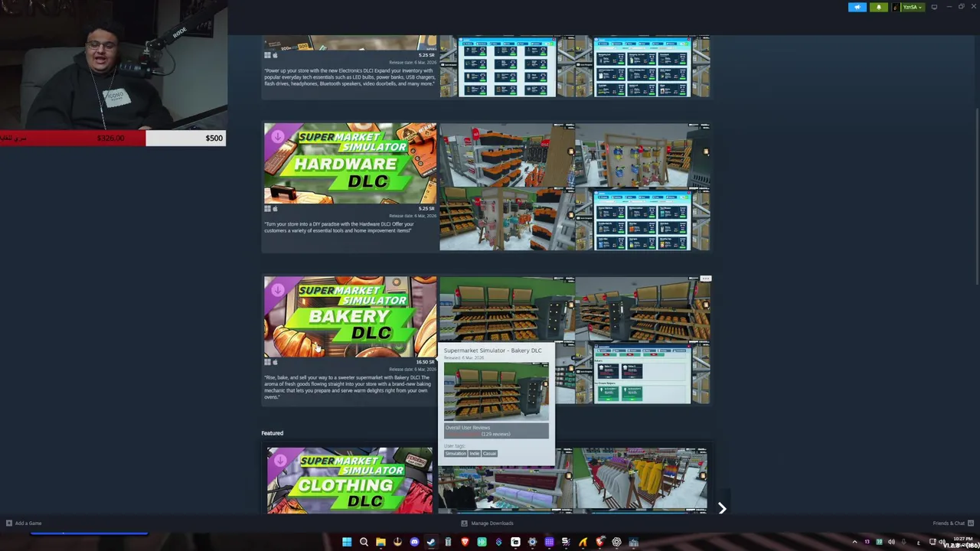Open Hardware DLC top-left shelf screenshot
Viewport: 980px width, 551px height.
[507, 155]
